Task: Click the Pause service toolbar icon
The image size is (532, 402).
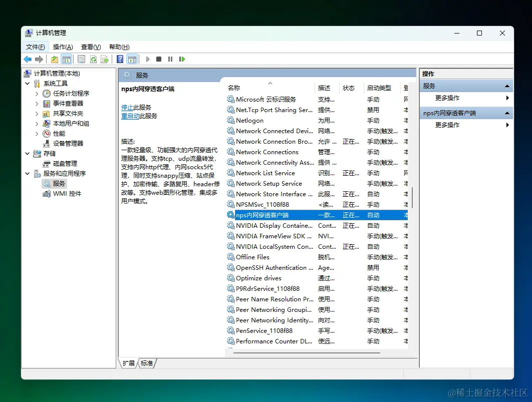Action: [170, 59]
